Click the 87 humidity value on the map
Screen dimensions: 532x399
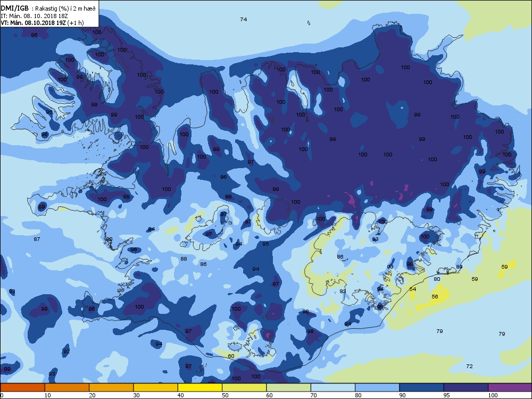(x=37, y=239)
